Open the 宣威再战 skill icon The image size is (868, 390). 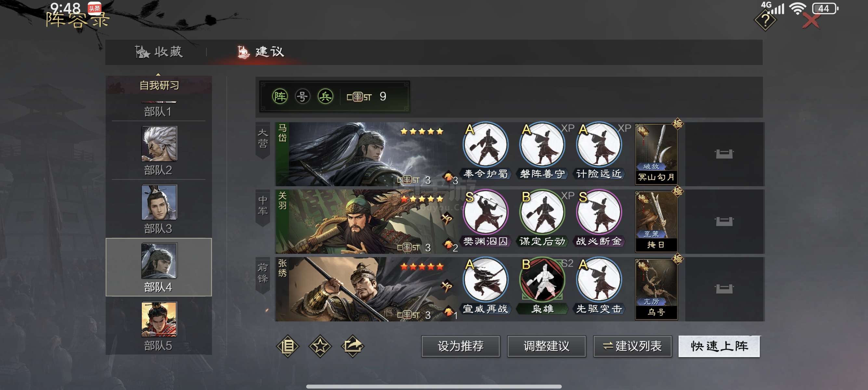486,279
